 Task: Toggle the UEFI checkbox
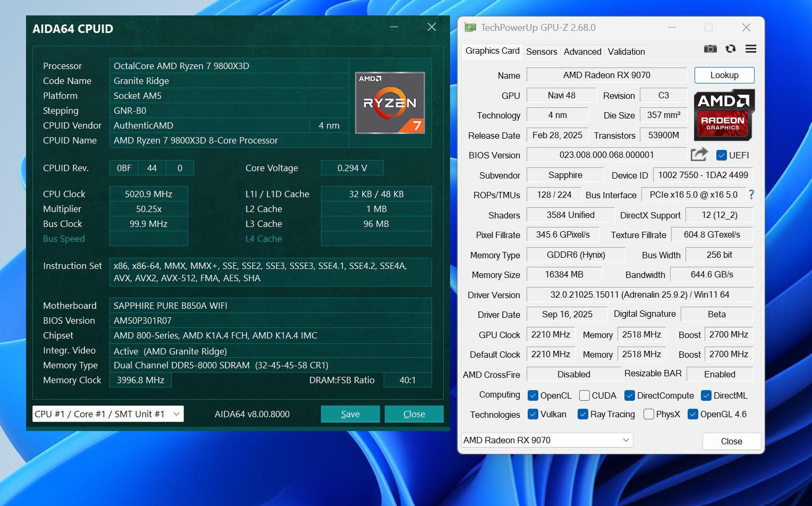click(722, 155)
